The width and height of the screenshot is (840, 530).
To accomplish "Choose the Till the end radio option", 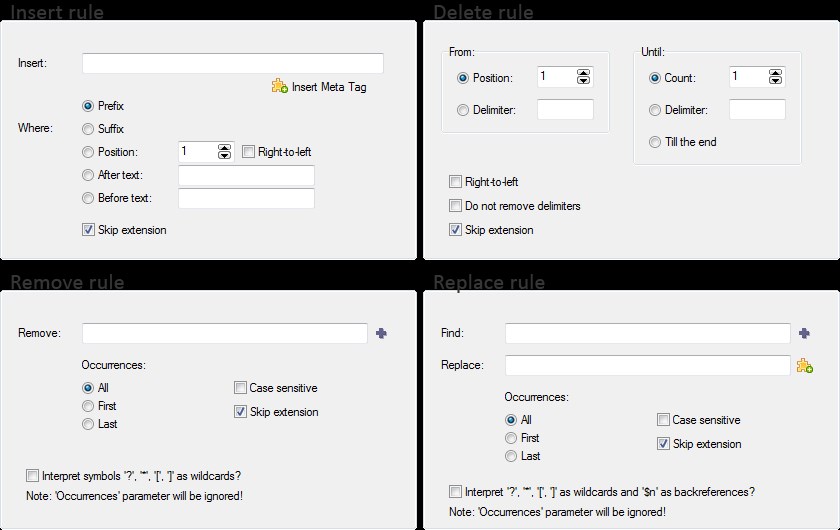I will coord(655,142).
